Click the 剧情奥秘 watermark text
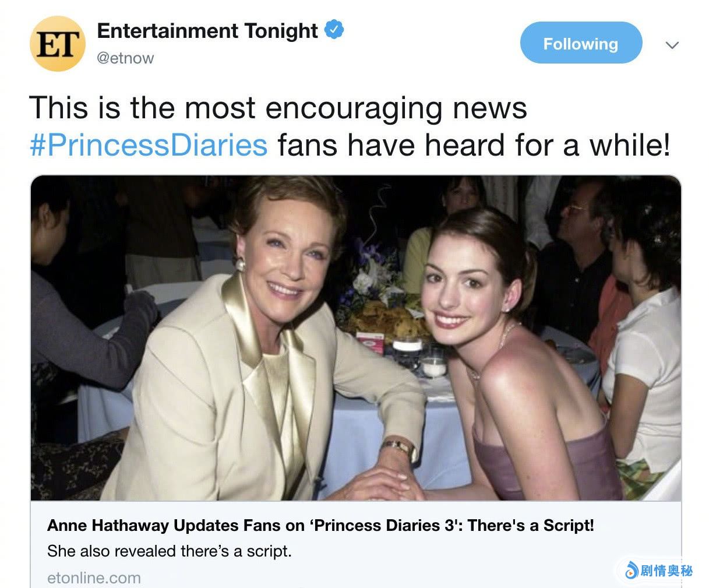The width and height of the screenshot is (709, 588). (x=666, y=571)
